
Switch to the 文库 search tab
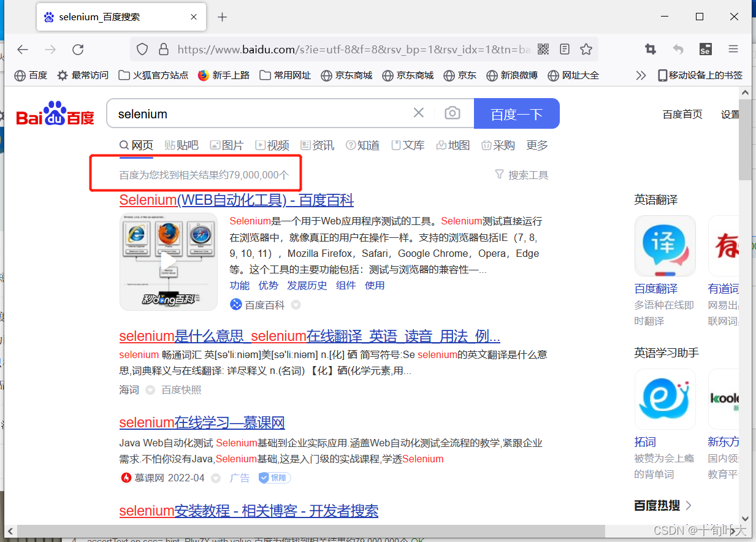(x=408, y=145)
